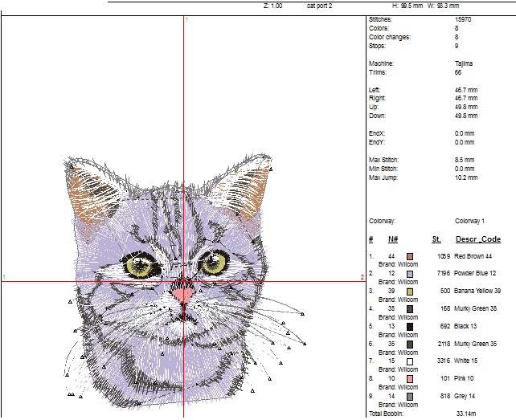Select the Powder Blue 12 color swatch

(x=410, y=274)
